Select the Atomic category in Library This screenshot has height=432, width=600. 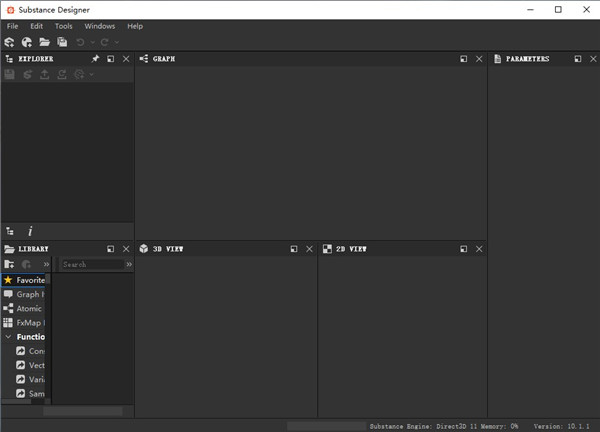click(28, 309)
